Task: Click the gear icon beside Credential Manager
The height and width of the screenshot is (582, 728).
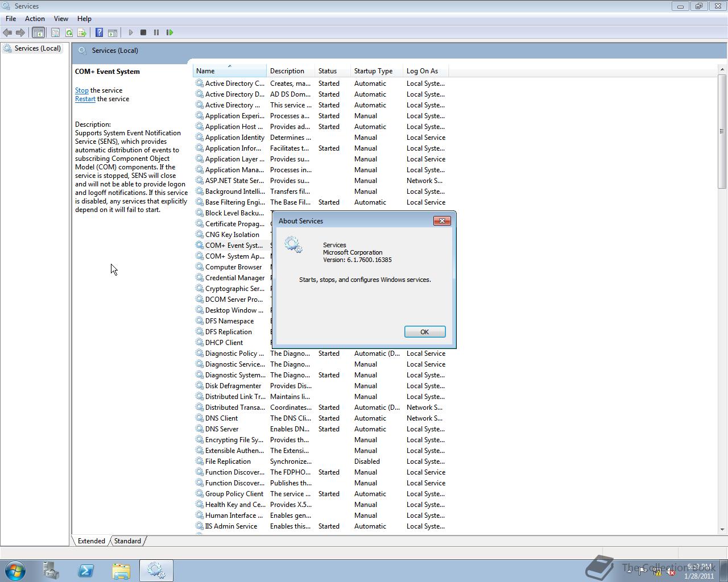Action: point(200,278)
